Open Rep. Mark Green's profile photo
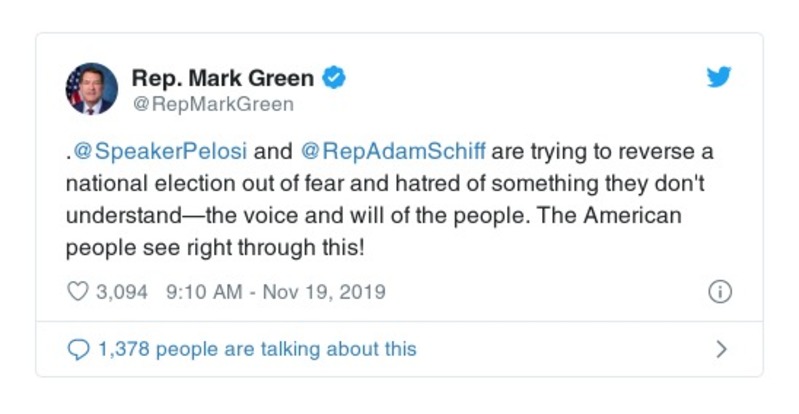This screenshot has height=414, width=799. pyautogui.click(x=91, y=88)
